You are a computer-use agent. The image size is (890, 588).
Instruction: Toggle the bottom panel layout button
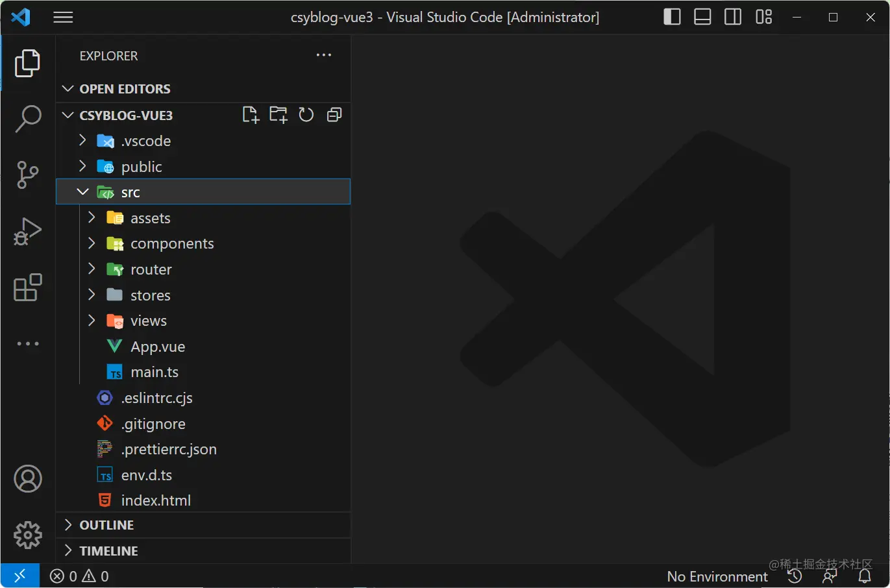point(702,17)
